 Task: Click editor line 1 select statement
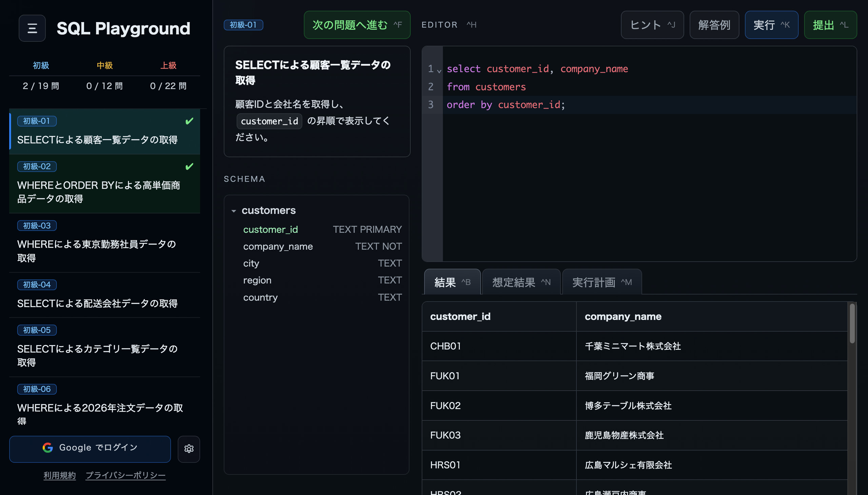[537, 69]
